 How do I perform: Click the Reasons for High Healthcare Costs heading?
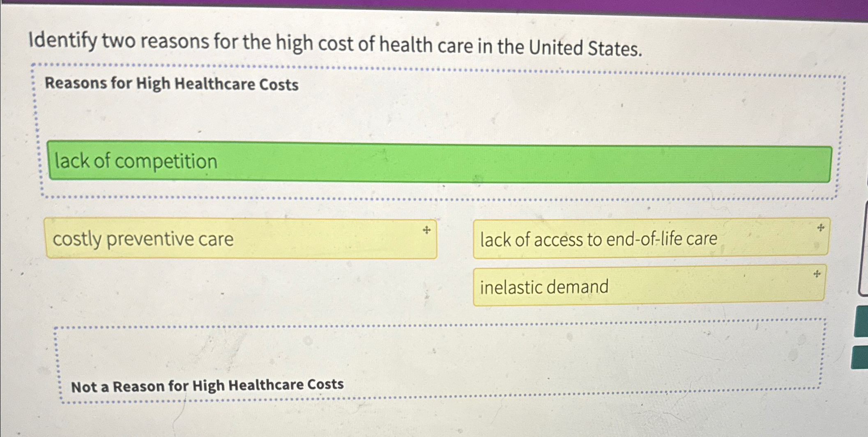pyautogui.click(x=172, y=84)
